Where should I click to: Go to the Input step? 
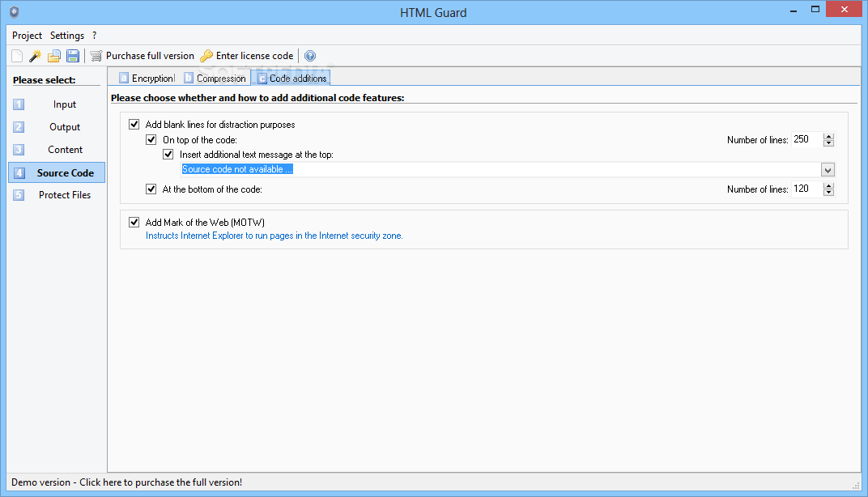[57, 104]
